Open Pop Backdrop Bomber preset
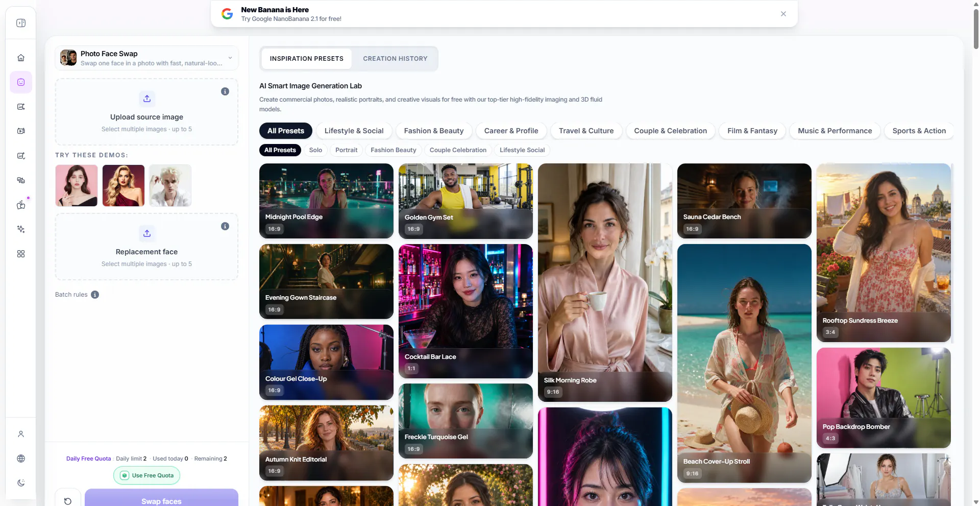Image resolution: width=980 pixels, height=506 pixels. 884,398
